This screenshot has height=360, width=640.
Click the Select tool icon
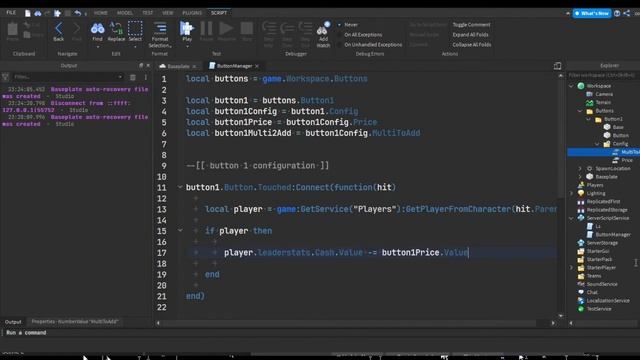pyautogui.click(x=135, y=29)
